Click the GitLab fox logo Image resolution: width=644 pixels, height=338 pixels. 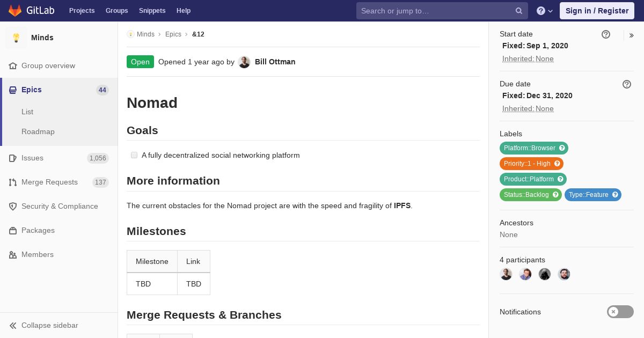click(x=15, y=11)
